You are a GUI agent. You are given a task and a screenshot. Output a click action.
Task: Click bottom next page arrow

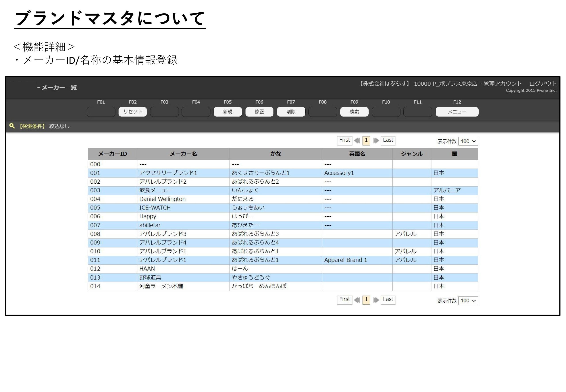coord(376,300)
